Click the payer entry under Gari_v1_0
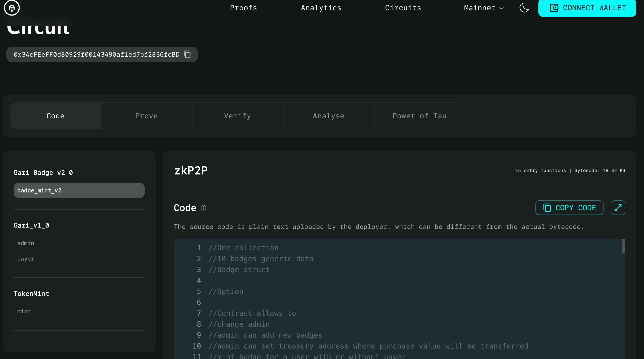 click(x=26, y=258)
